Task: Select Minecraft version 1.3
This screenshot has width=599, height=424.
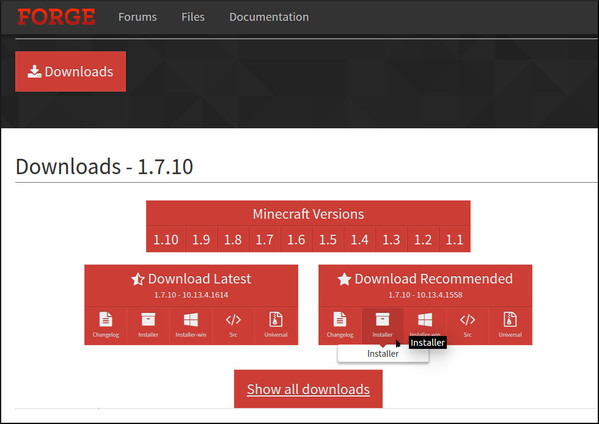Action: click(x=391, y=240)
